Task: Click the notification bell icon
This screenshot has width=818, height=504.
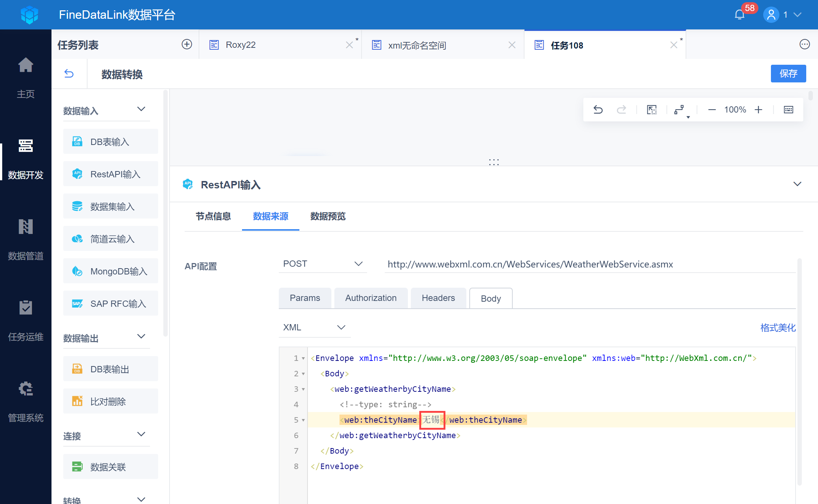Action: tap(739, 15)
